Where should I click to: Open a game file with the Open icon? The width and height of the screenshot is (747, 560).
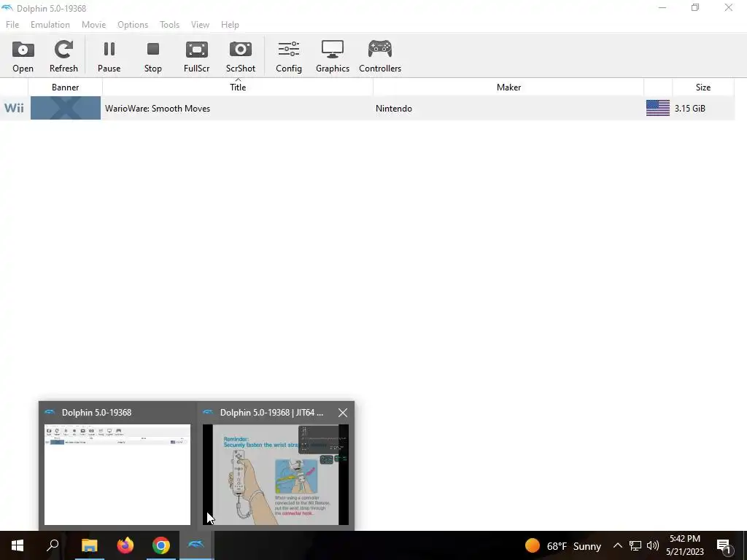point(23,56)
